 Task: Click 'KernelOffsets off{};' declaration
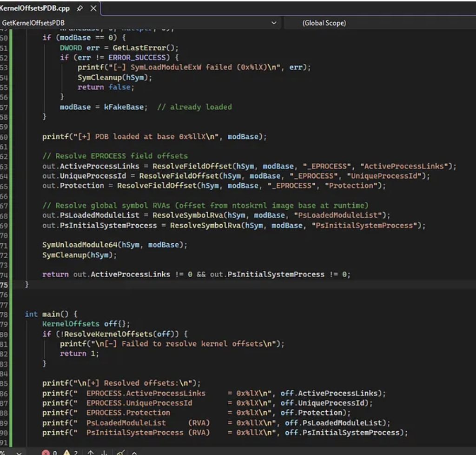pyautogui.click(x=86, y=324)
